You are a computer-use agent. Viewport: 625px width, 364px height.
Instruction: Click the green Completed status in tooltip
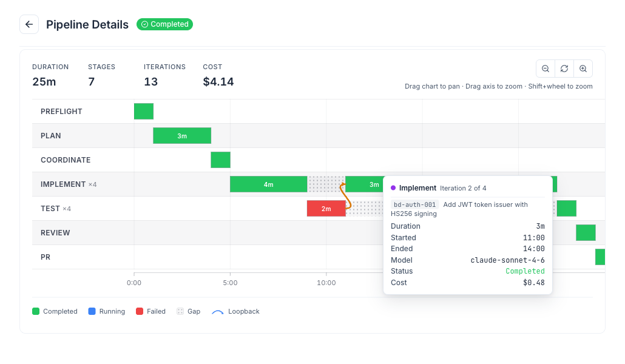pos(525,271)
